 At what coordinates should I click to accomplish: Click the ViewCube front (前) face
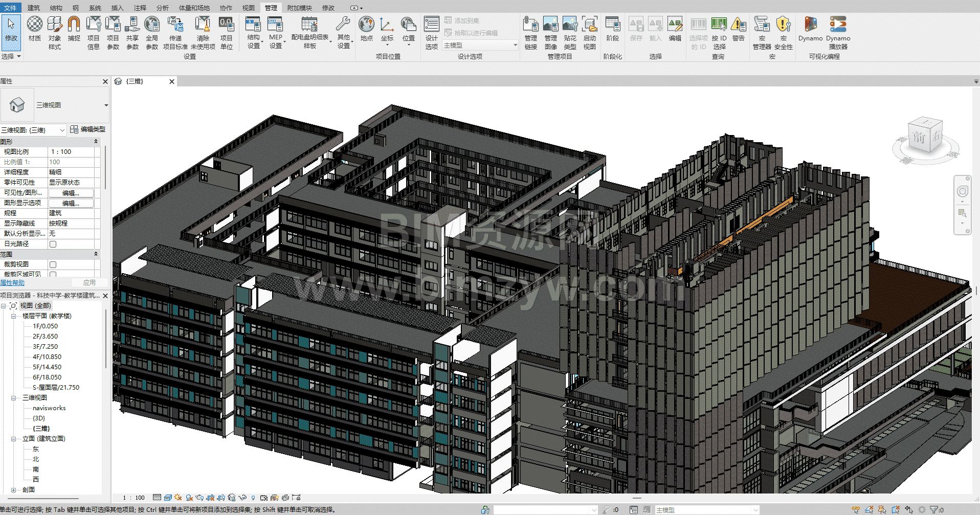919,137
